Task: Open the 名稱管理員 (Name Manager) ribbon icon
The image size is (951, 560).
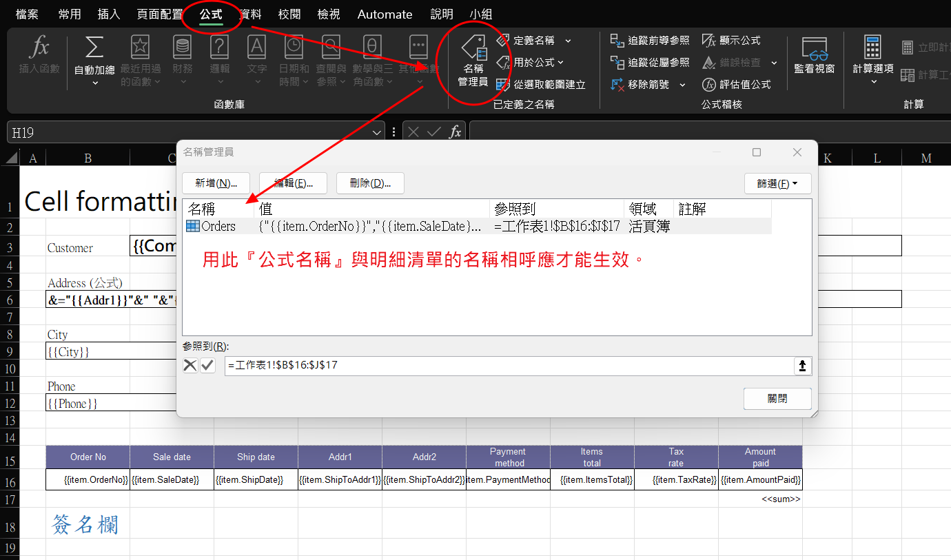Action: 473,62
